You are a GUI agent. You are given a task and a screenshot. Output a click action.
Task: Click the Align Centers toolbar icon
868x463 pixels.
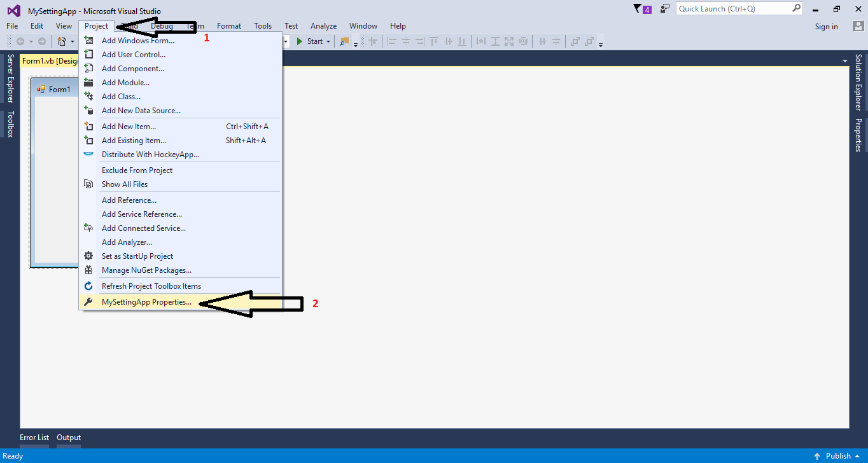point(406,41)
